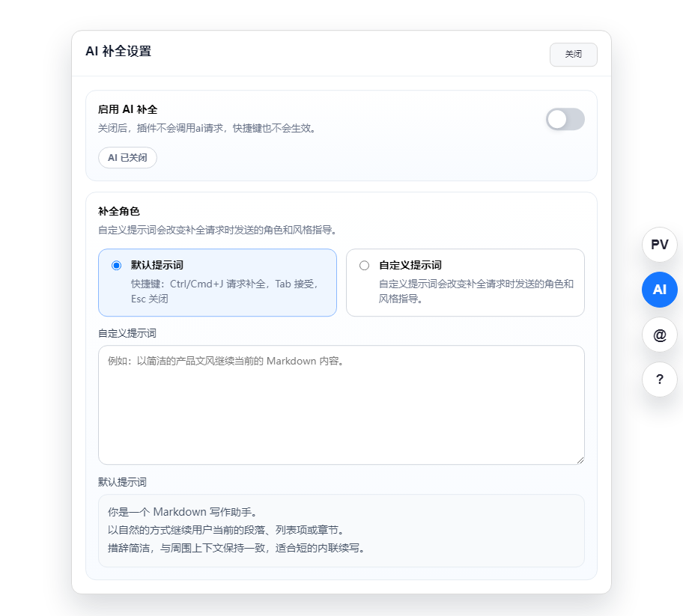This screenshot has width=683, height=616.
Task: Click the description text under 补全角色
Action: [x=216, y=230]
